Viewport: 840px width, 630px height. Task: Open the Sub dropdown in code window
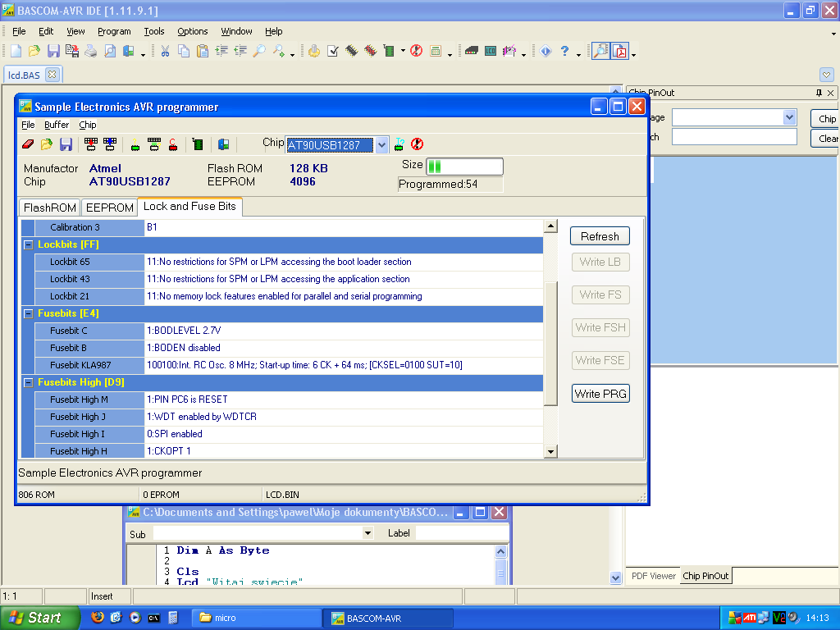[367, 533]
